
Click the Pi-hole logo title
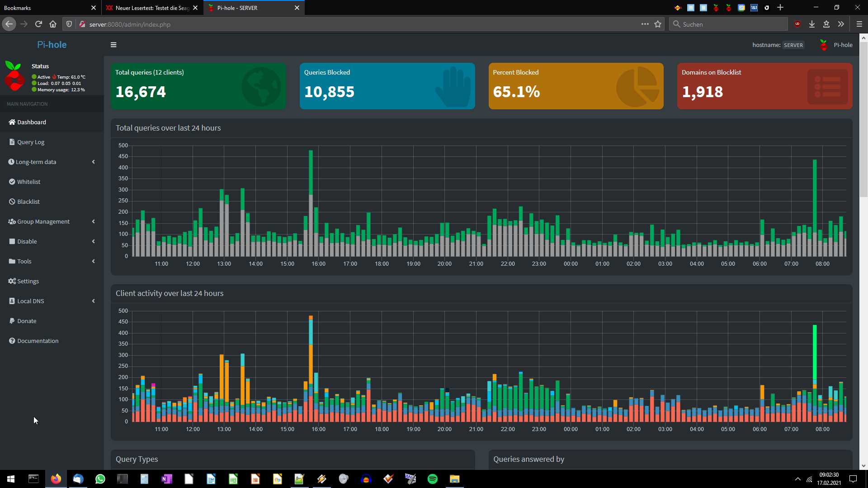coord(52,45)
